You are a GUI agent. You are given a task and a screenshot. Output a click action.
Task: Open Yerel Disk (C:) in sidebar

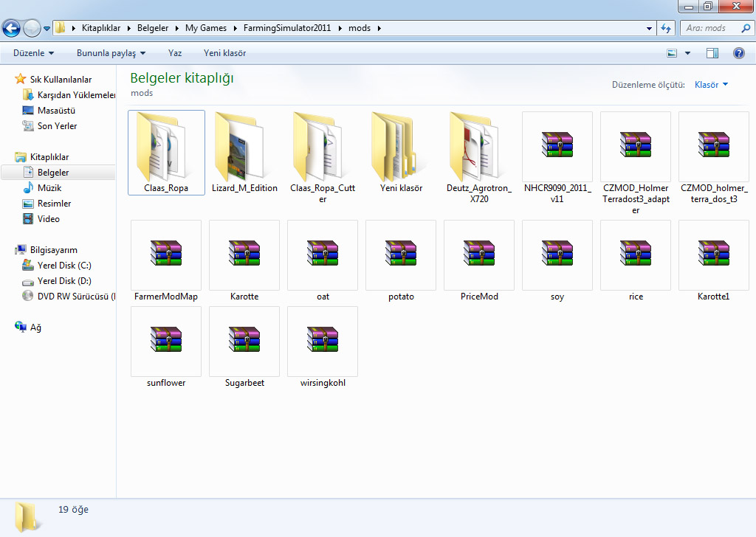(64, 266)
